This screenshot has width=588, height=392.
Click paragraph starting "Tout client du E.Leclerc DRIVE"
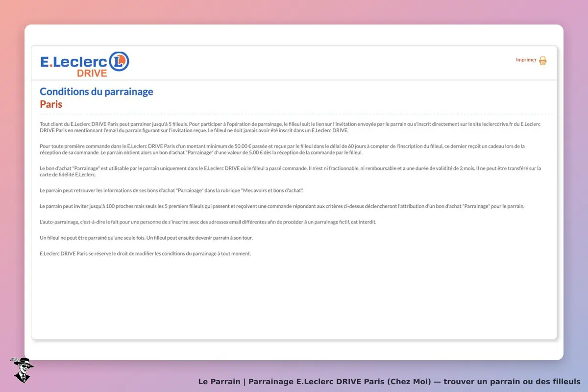pyautogui.click(x=290, y=127)
